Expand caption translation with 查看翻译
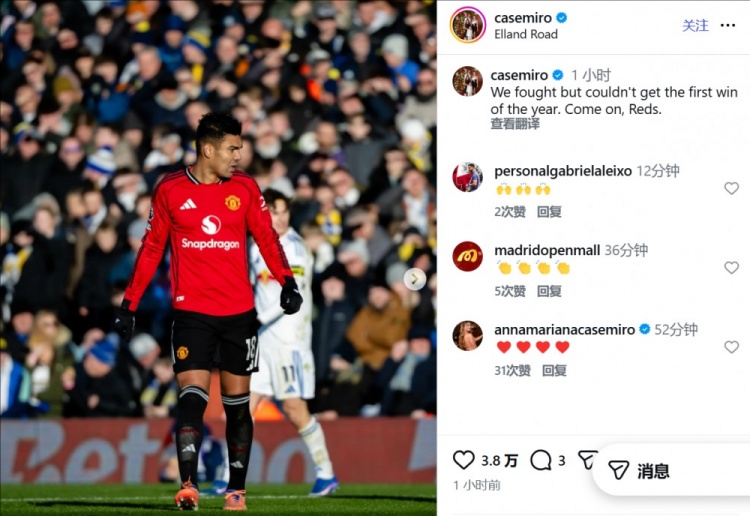Screen dimensions: 750x516 coord(515,124)
